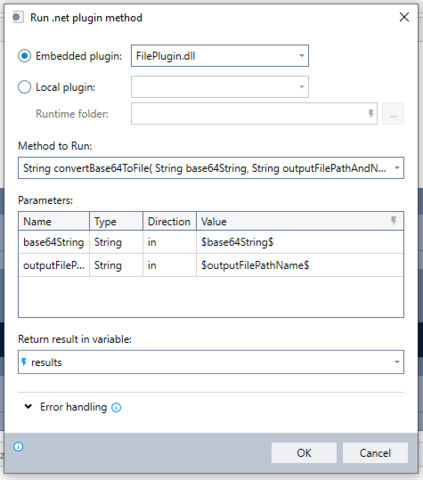Select the Local plugin radio button
The height and width of the screenshot is (480, 423).
tap(25, 87)
